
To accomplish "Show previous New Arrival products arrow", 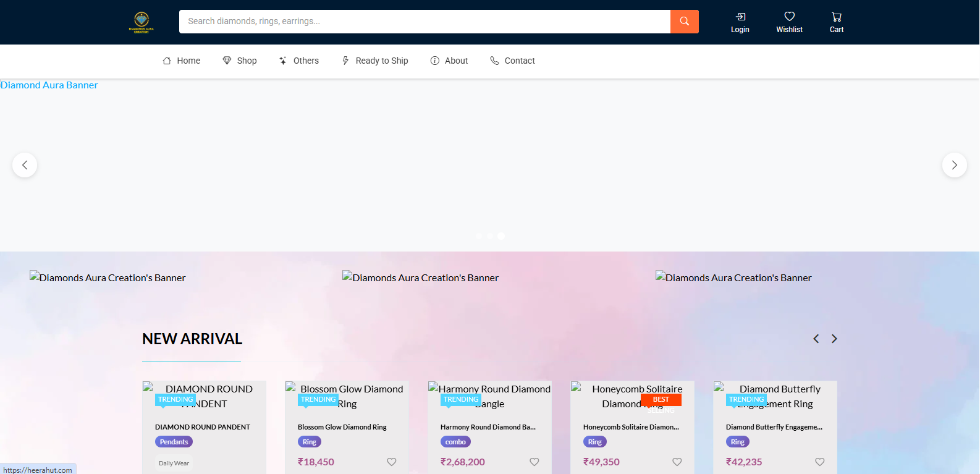I will pos(816,339).
